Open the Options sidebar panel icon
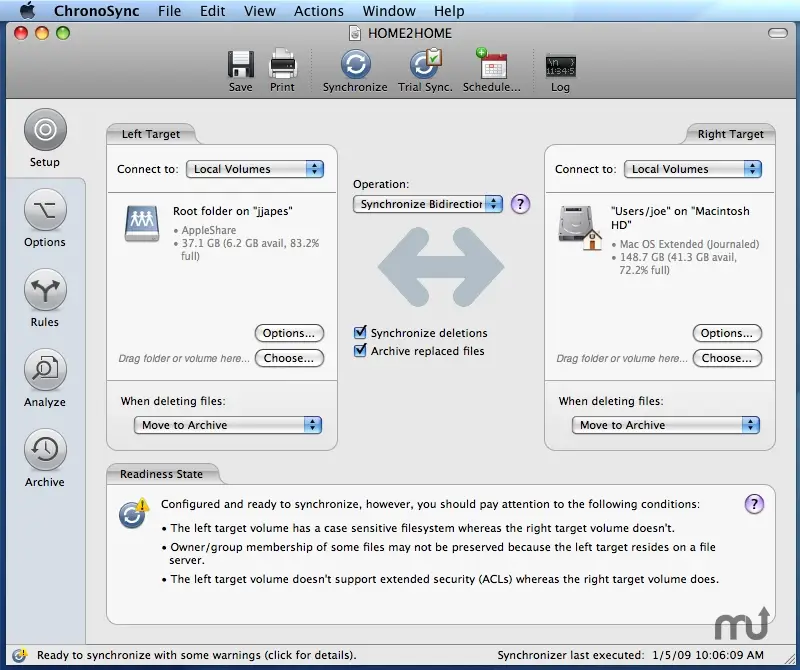Image resolution: width=800 pixels, height=670 pixels. (x=45, y=210)
